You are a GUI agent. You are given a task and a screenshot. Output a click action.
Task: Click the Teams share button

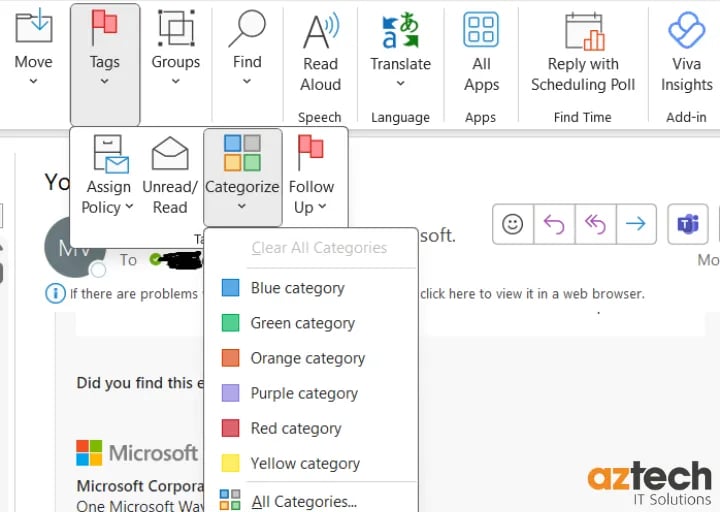pyautogui.click(x=688, y=224)
